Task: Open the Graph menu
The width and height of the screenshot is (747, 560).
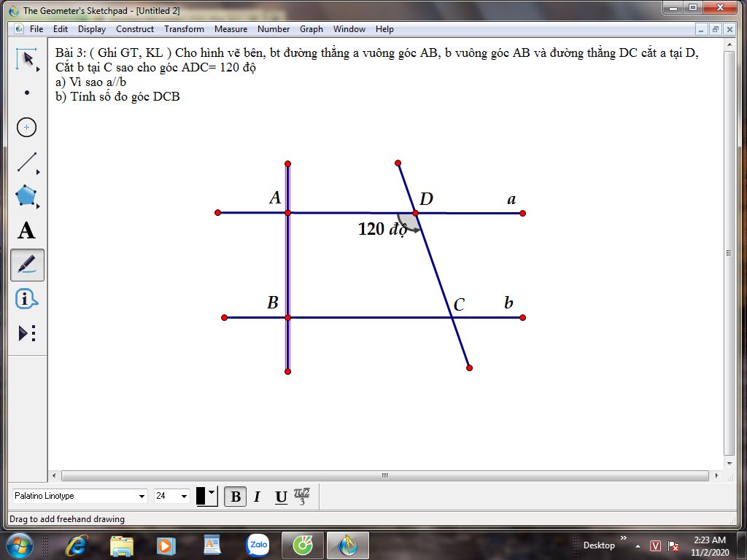Action: click(x=311, y=29)
